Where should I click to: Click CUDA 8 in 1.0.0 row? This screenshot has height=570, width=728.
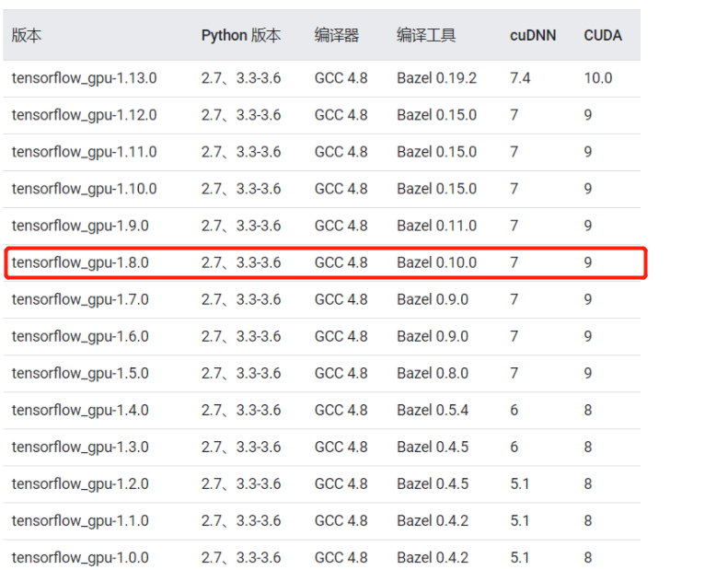[x=588, y=557]
